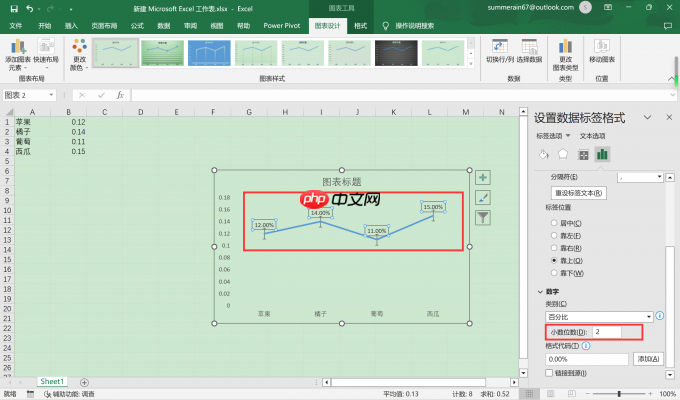Click the Chart Styles brush button

(483, 198)
